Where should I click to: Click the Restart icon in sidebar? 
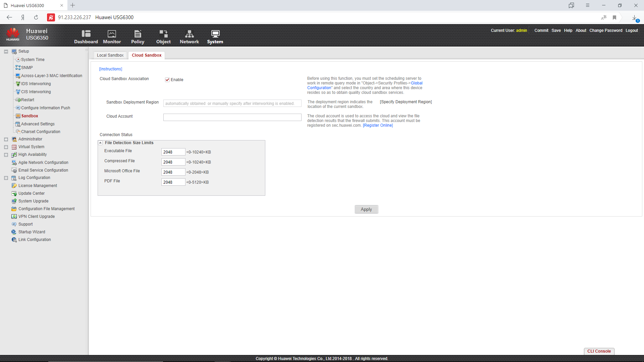pos(18,100)
